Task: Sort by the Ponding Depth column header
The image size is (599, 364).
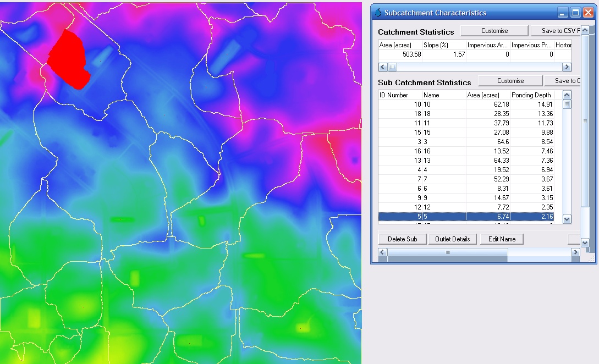Action: 531,95
